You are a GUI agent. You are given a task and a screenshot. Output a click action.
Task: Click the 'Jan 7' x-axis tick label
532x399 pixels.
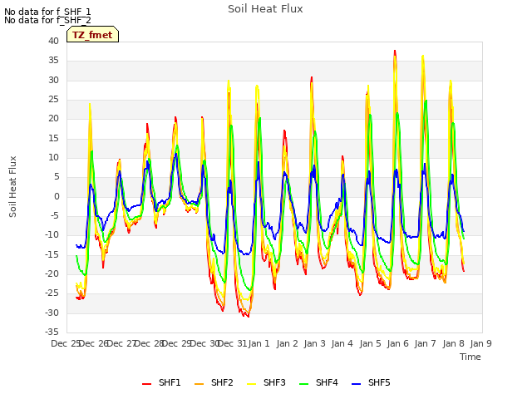(x=425, y=343)
